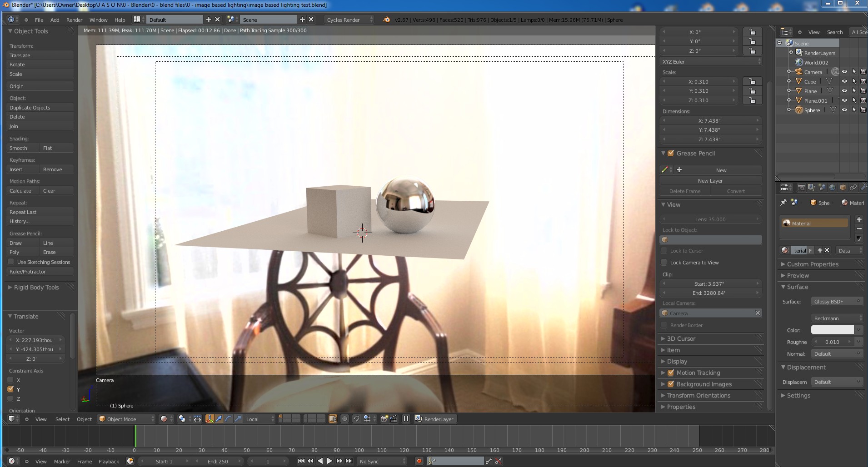Image resolution: width=868 pixels, height=467 pixels.
Task: Toggle renderability camera icon for Plane
Action: click(x=863, y=91)
